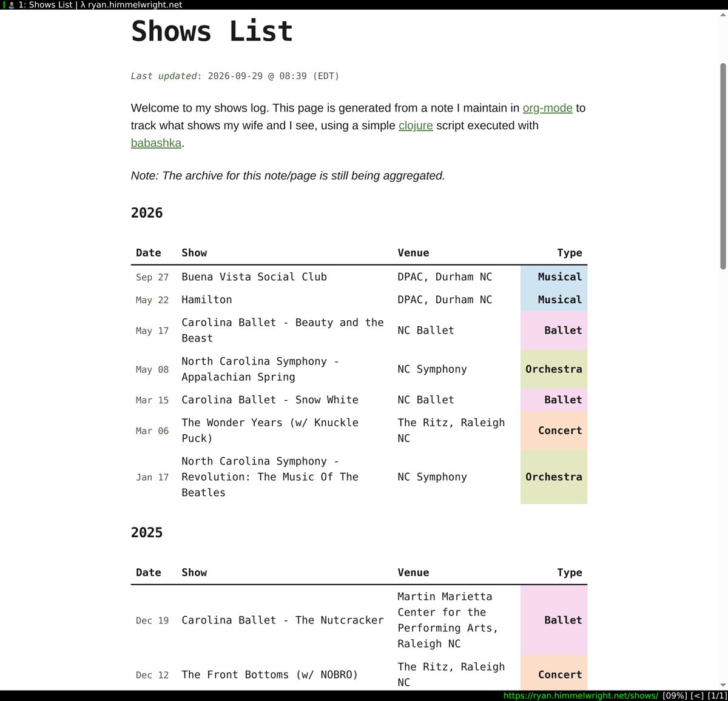
Task: Click Orchestra type cell for Appalachian Spring
Action: [554, 369]
